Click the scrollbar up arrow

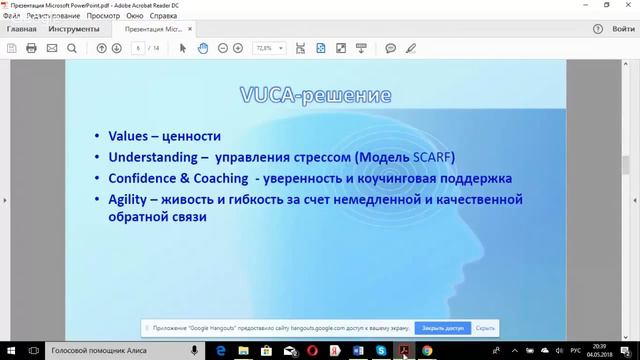[x=626, y=64]
